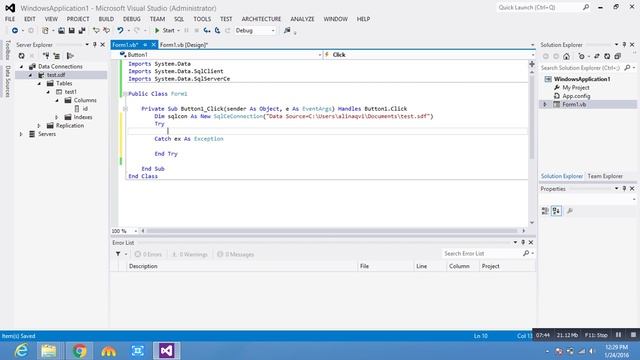Click the filter funnel icon in Error List
640x360 pixels.
pos(118,254)
